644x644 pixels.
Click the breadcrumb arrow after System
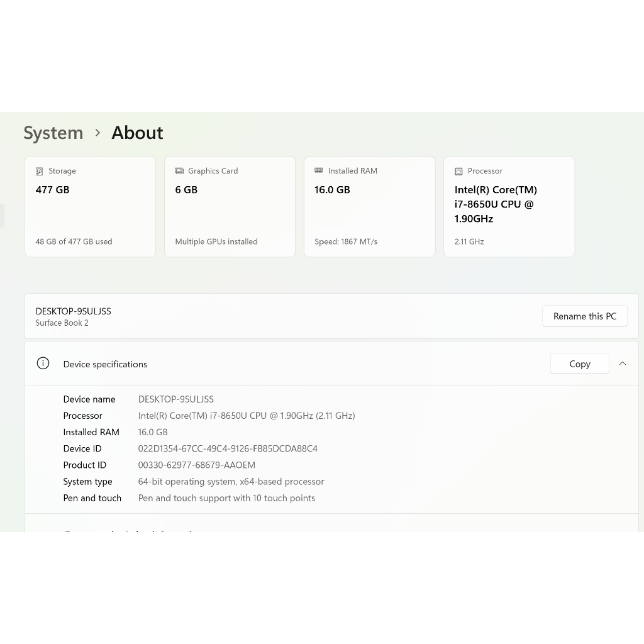click(x=97, y=133)
